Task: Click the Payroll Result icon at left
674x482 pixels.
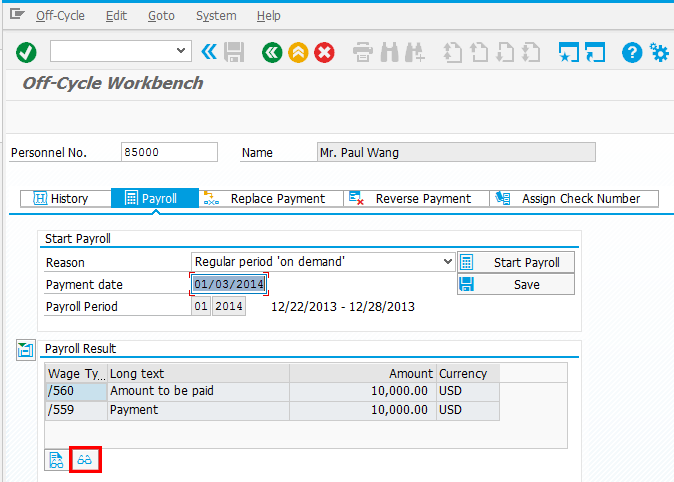Action: coord(25,349)
